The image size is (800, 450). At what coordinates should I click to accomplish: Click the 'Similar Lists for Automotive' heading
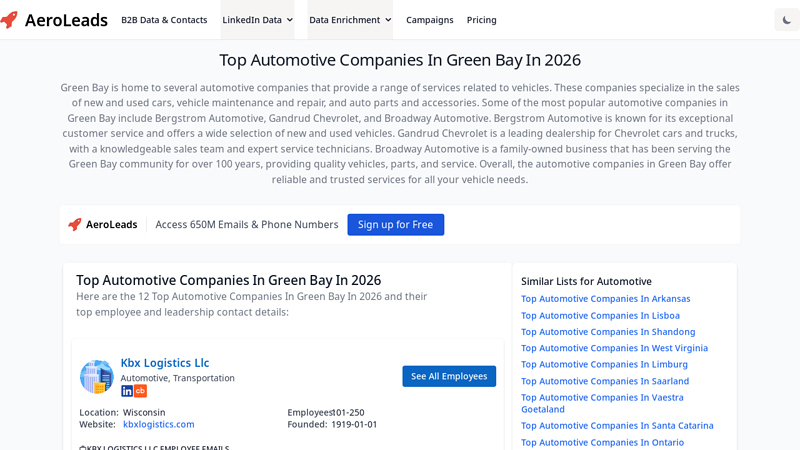tap(586, 281)
